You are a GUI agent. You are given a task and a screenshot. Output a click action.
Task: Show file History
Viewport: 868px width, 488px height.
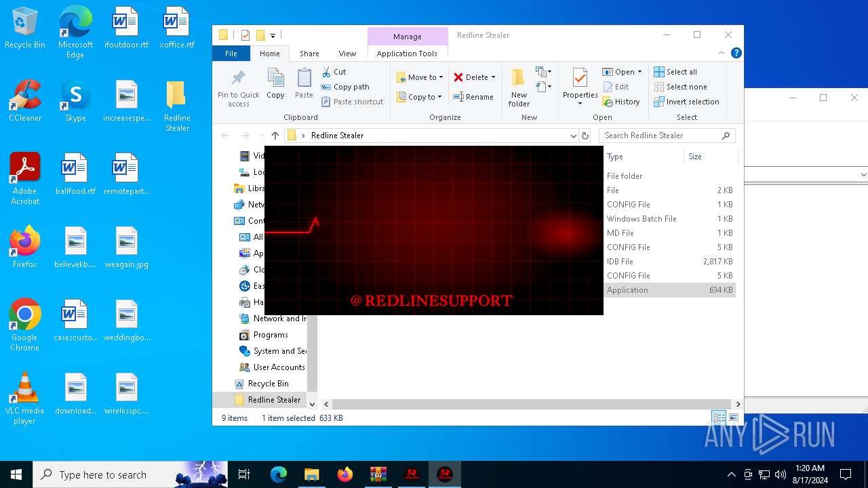pos(621,102)
